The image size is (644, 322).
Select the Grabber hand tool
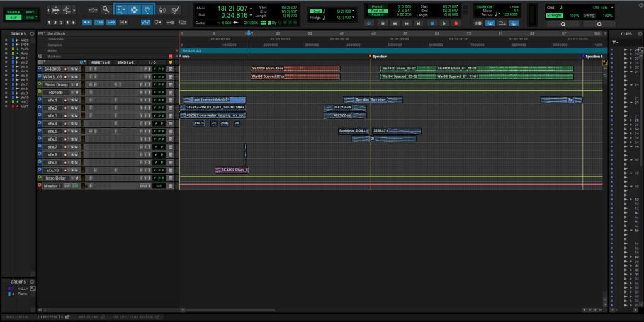tap(147, 9)
